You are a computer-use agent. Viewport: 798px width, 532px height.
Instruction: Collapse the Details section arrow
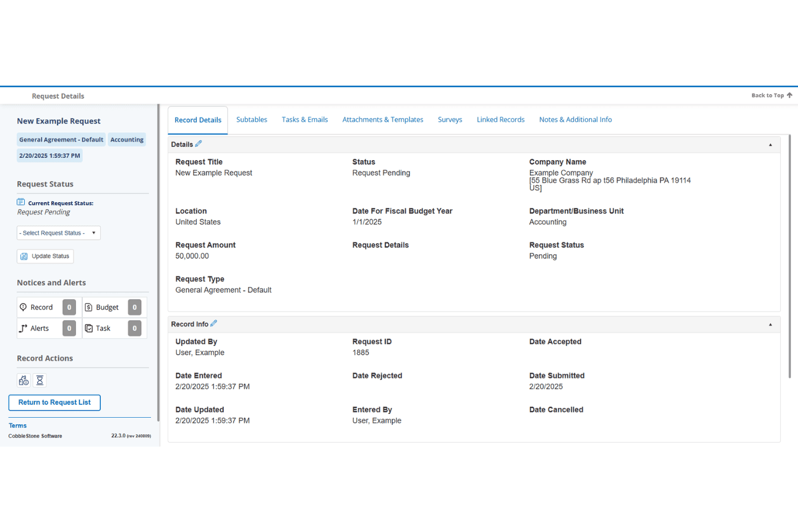tap(771, 144)
